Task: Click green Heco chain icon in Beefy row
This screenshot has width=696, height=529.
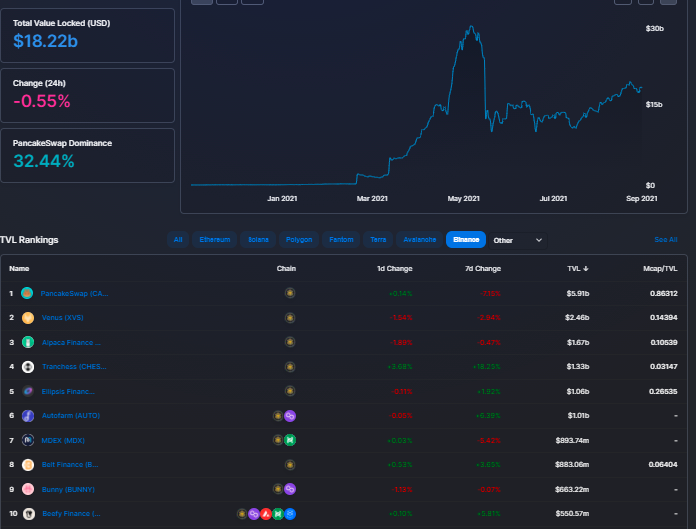Action: (x=278, y=514)
